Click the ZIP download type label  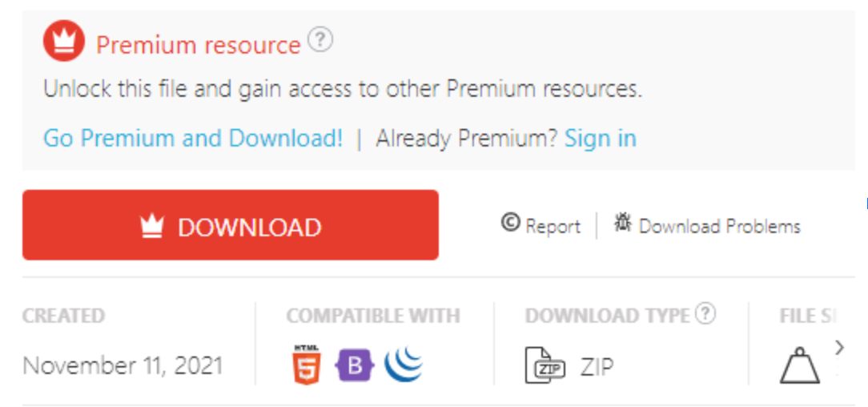pyautogui.click(x=597, y=366)
